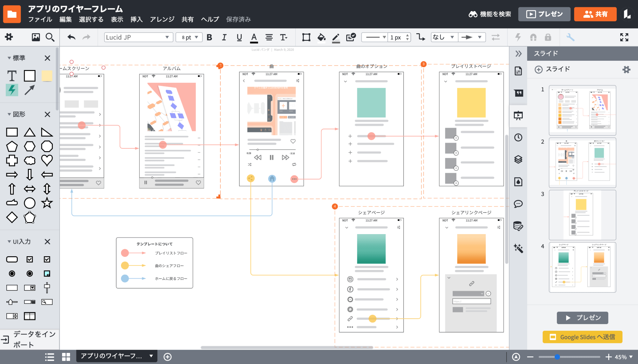Toggle fullscreen with the expand icon
This screenshot has width=638, height=364.
pos(624,37)
